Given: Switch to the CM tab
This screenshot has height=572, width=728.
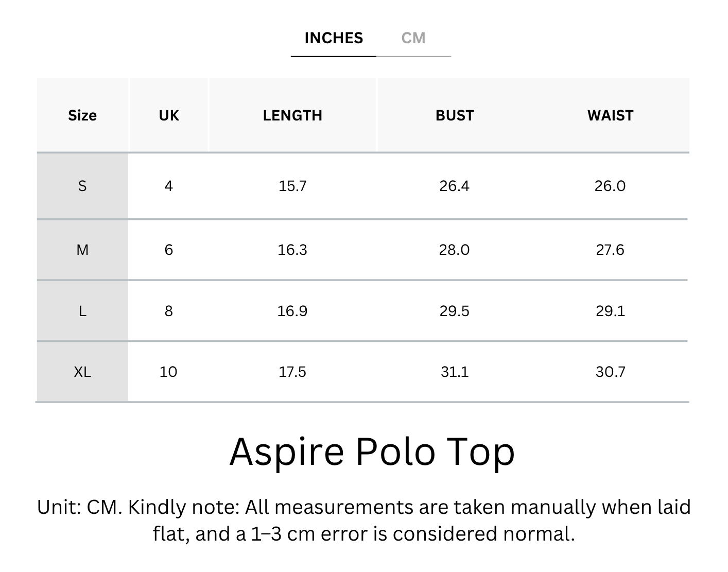Looking at the screenshot, I should (413, 39).
